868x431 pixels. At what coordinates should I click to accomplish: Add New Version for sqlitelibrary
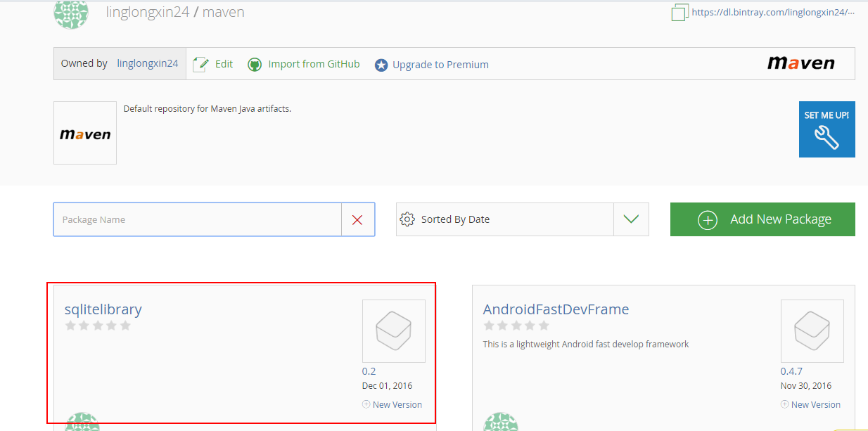click(392, 404)
